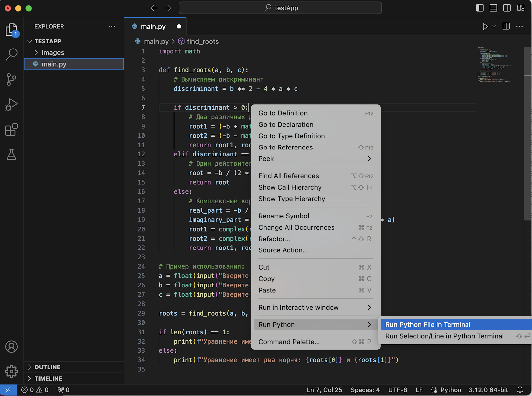Click UTF-8 encoding in status bar
This screenshot has width=532, height=396.
click(x=398, y=390)
